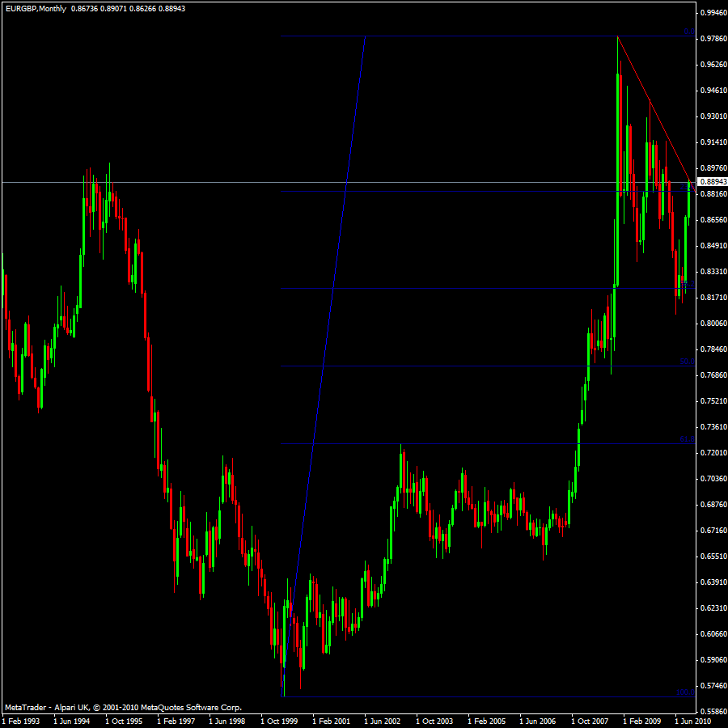Click the Fibonacci 0.0 level label

click(689, 32)
